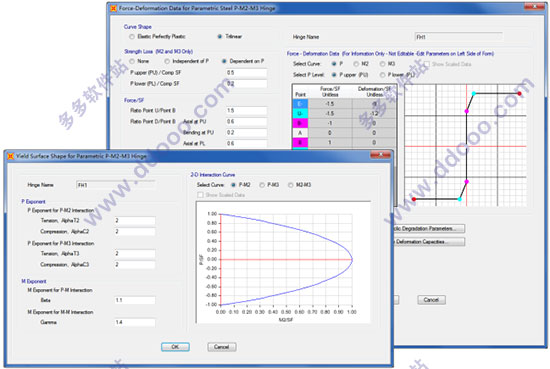Screen dimensions: 550x369
Task: Click the SAP2000 icon in Yield Surface title bar
Action: click(x=11, y=156)
